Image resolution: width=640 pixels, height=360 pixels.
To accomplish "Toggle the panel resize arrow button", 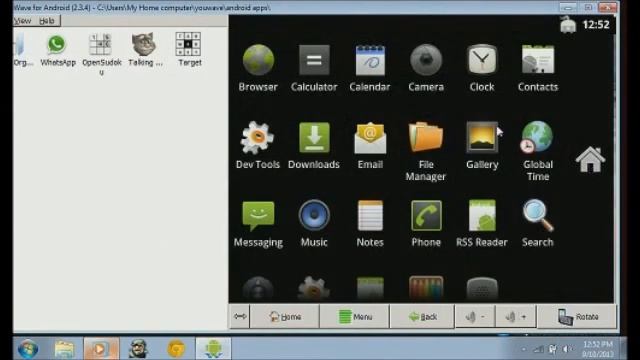I will (x=240, y=316).
